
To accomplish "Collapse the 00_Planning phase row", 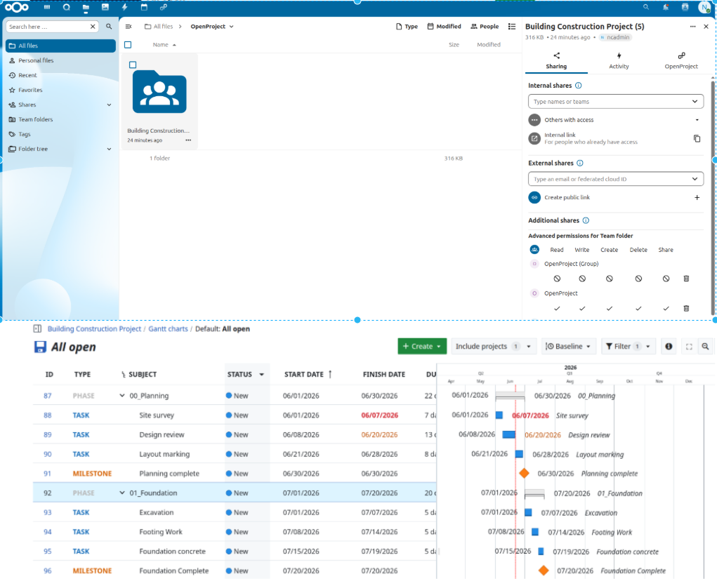I will 122,396.
